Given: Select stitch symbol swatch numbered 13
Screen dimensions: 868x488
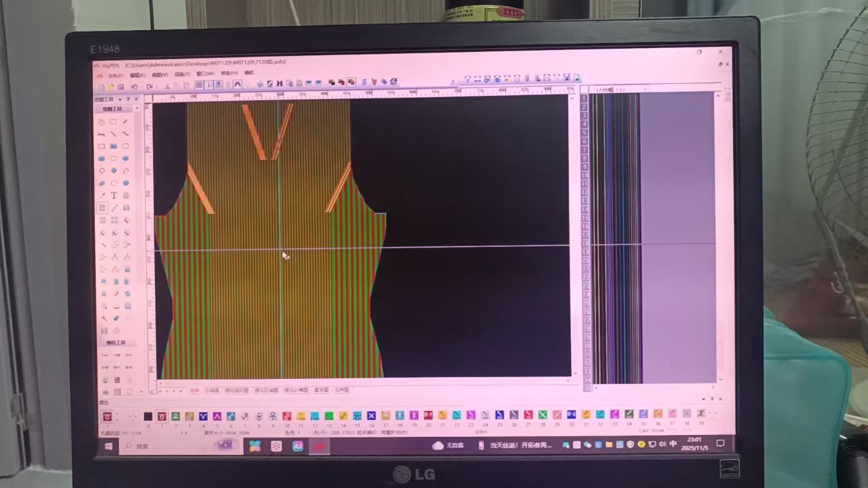Looking at the screenshot, I should [x=329, y=416].
